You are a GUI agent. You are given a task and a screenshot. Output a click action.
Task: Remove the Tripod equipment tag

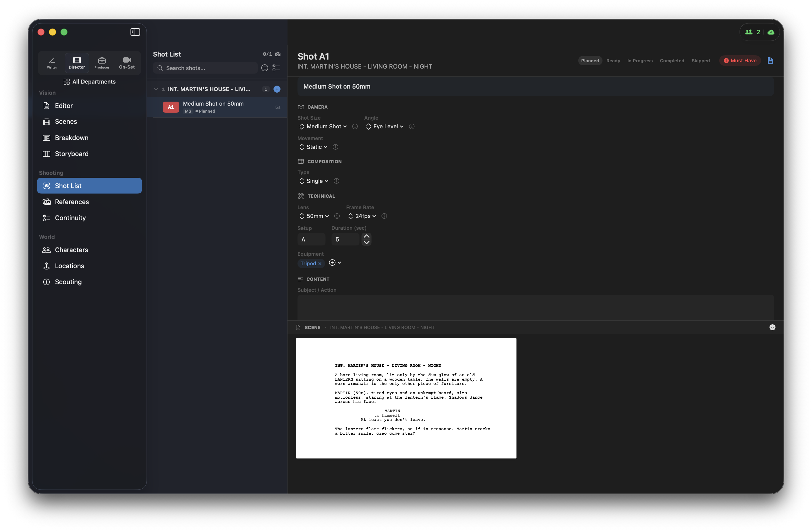click(320, 263)
